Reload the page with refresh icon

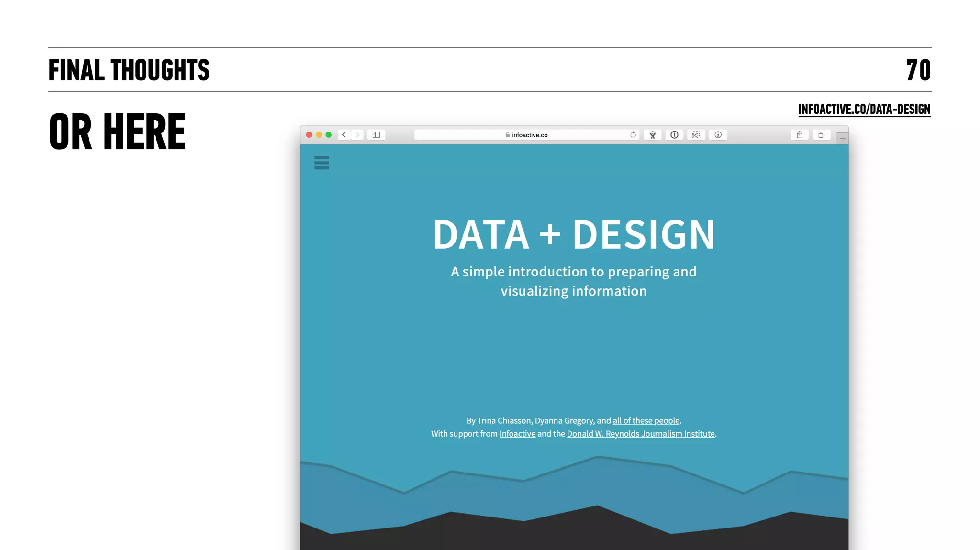click(x=633, y=135)
